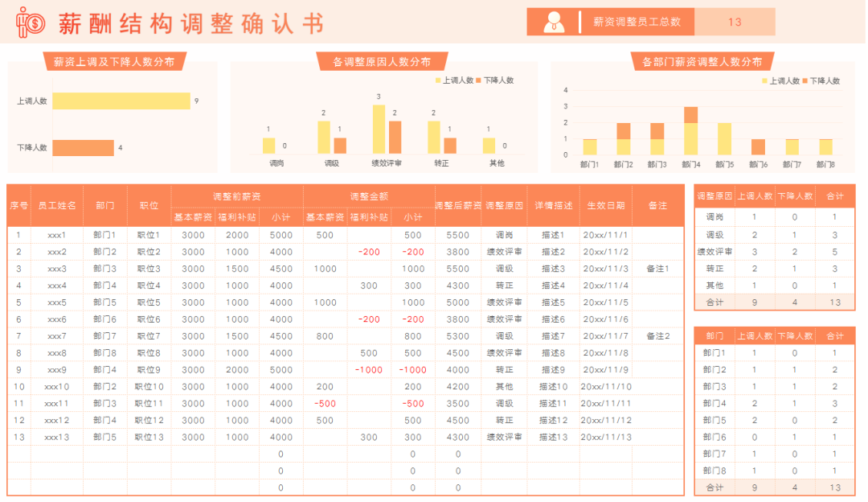Image resolution: width=868 pixels, height=502 pixels.
Task: Click the 员工姓名 column header
Action: coord(57,206)
